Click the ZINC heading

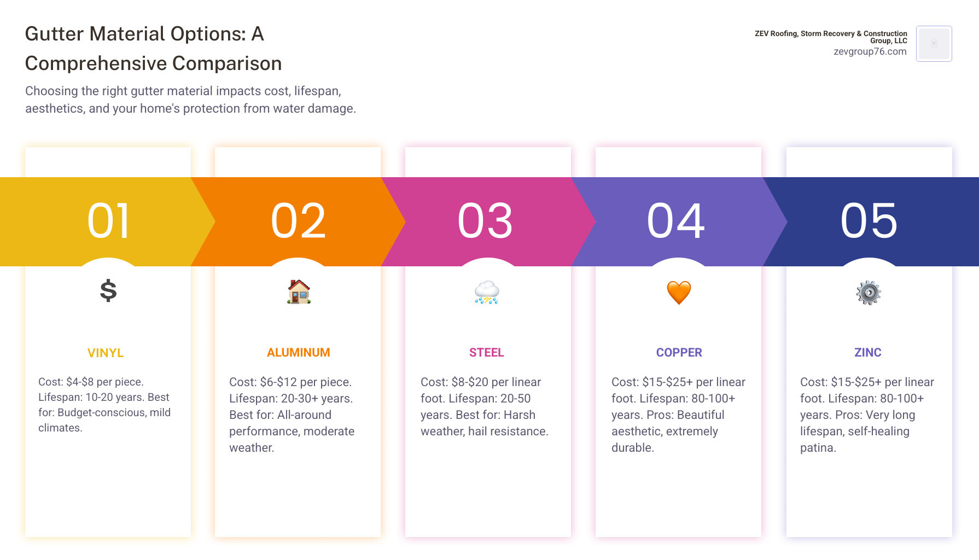pyautogui.click(x=868, y=352)
